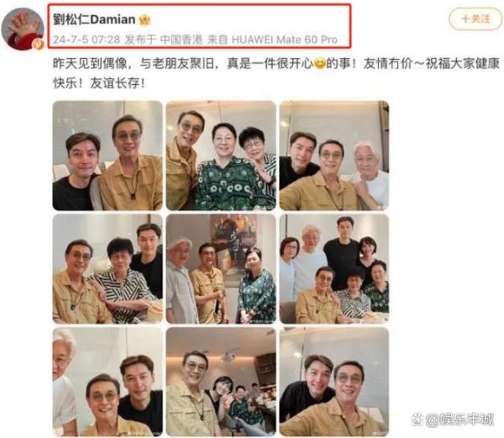The height and width of the screenshot is (438, 504).
Task: Open middle-left photo with striped-shirt woman
Action: tap(108, 269)
